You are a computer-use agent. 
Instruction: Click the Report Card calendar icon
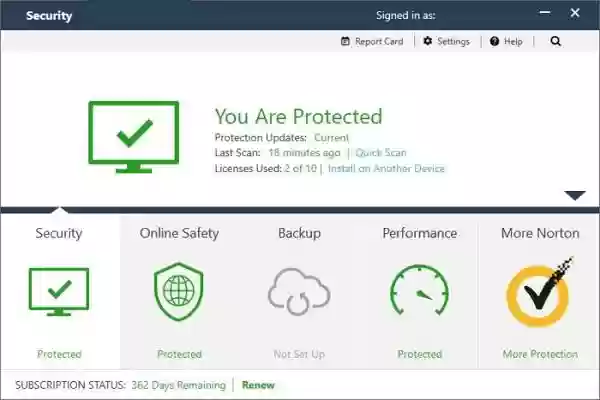(x=345, y=41)
